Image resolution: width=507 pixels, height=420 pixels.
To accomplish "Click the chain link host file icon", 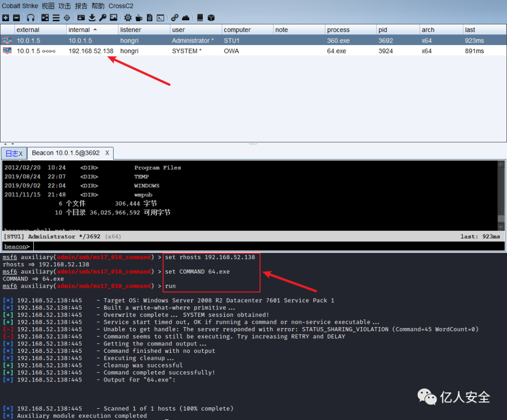I will point(175,18).
